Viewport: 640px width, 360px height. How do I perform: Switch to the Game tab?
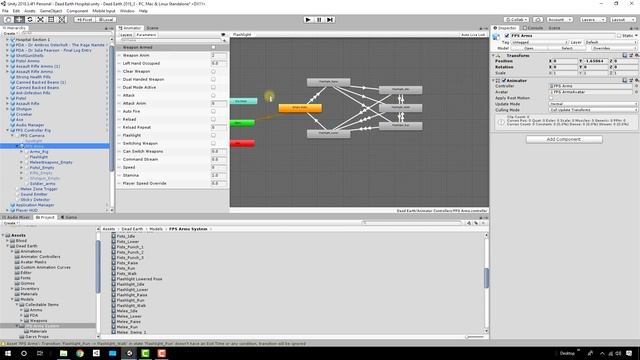[x=69, y=217]
